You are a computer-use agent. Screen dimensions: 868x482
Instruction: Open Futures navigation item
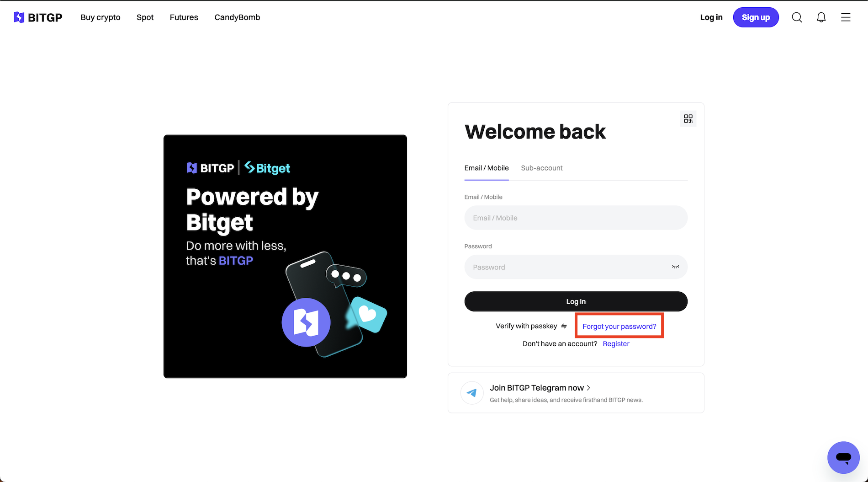[x=184, y=17]
